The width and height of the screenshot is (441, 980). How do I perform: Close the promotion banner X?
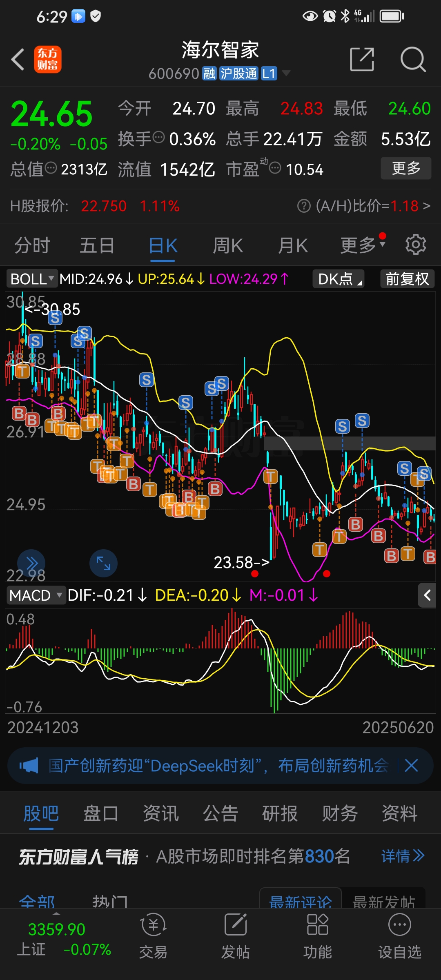(x=411, y=766)
